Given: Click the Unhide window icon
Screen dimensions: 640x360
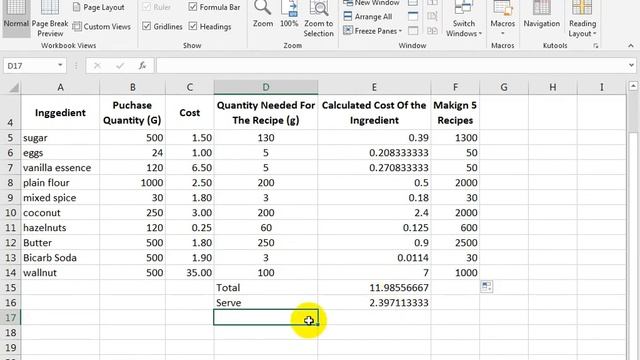Looking at the screenshot, I should coord(413,31).
